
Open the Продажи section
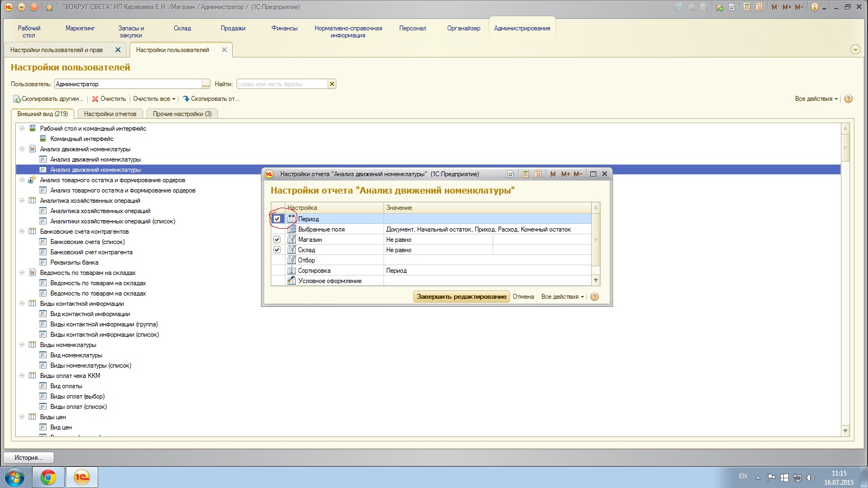click(x=233, y=28)
